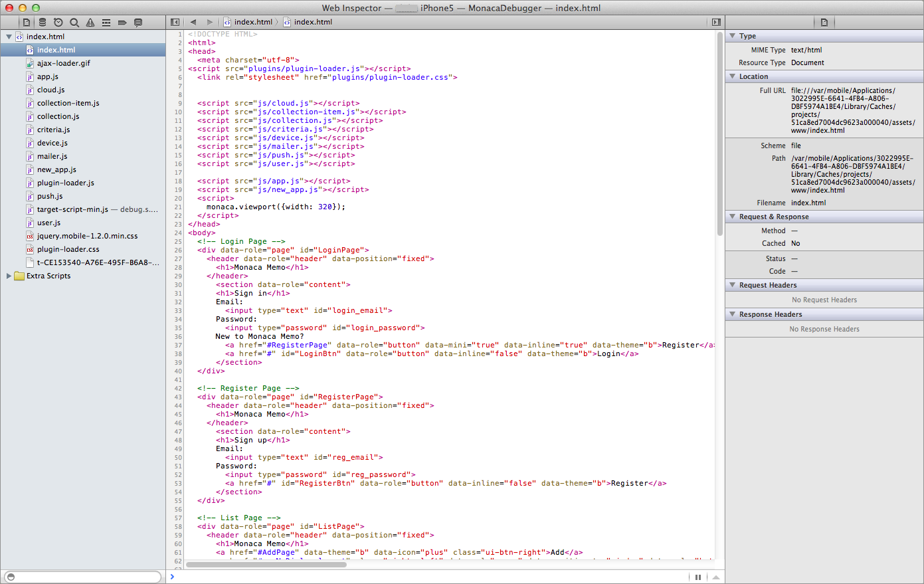Screen dimensions: 924x584
Task: Open the Debugger navigator icon
Action: click(106, 22)
